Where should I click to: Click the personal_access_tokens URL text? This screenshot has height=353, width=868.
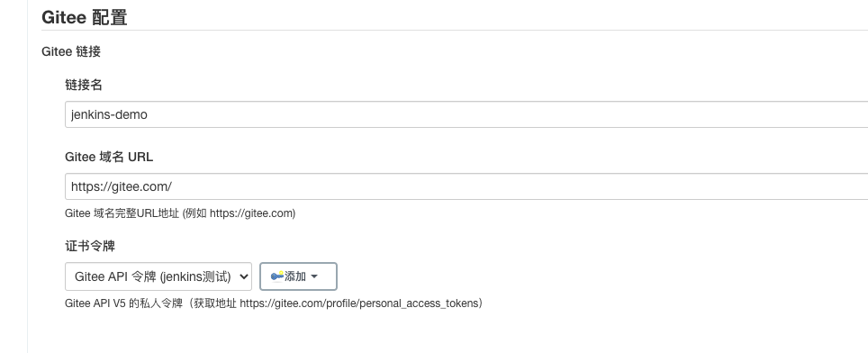tap(359, 303)
